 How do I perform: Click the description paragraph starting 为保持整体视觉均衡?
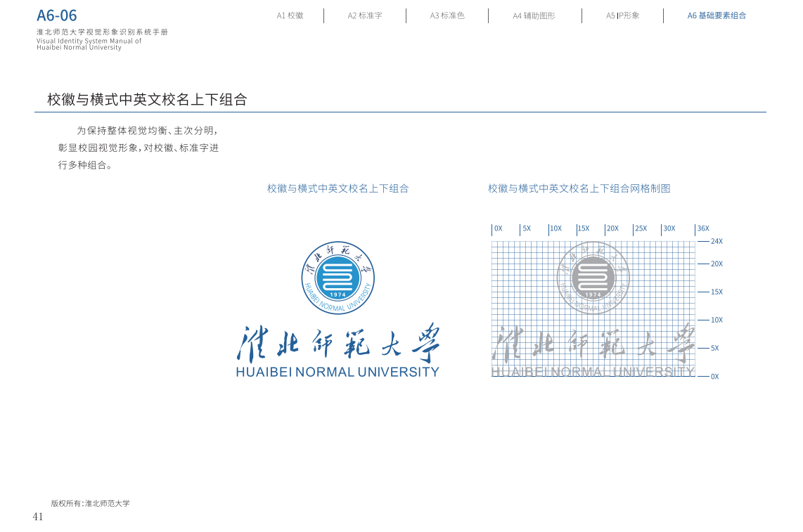[139, 148]
